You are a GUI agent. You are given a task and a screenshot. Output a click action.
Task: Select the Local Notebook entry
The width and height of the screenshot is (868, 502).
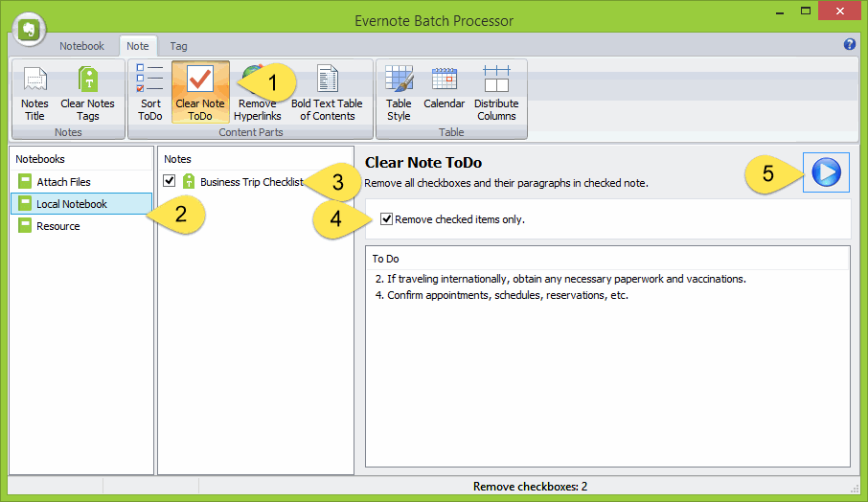[81, 204]
